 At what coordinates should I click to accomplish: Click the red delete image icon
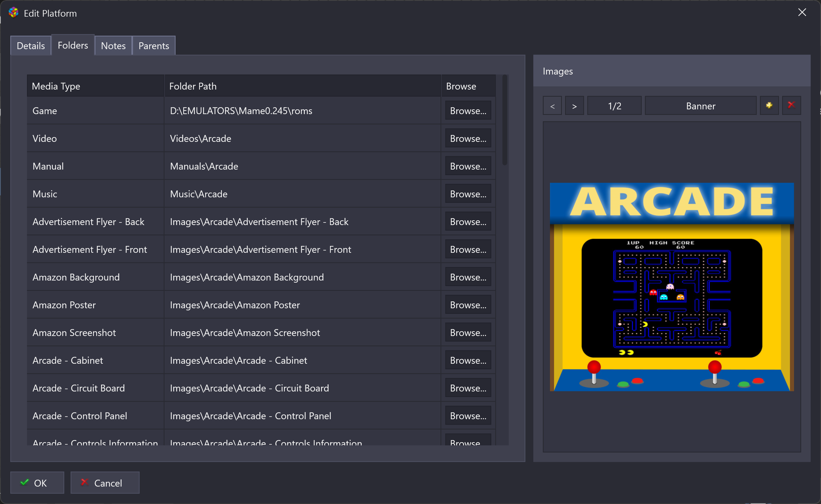click(x=791, y=106)
